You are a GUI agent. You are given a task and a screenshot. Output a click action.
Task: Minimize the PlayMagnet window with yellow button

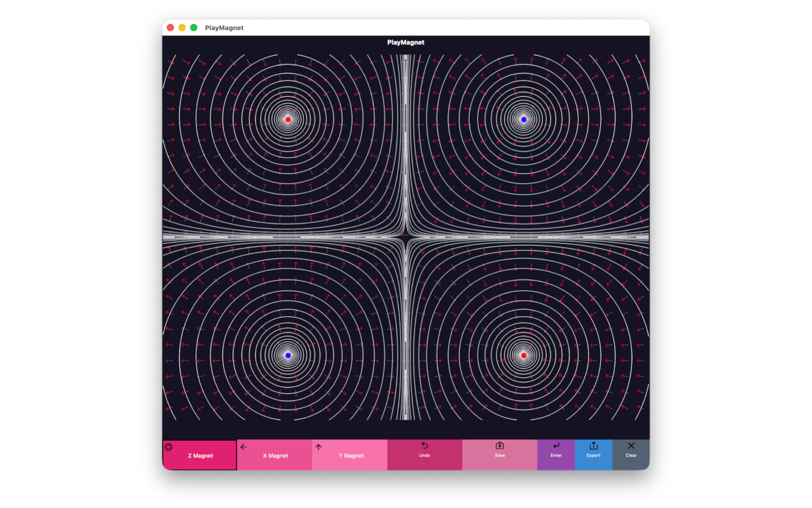click(x=182, y=28)
